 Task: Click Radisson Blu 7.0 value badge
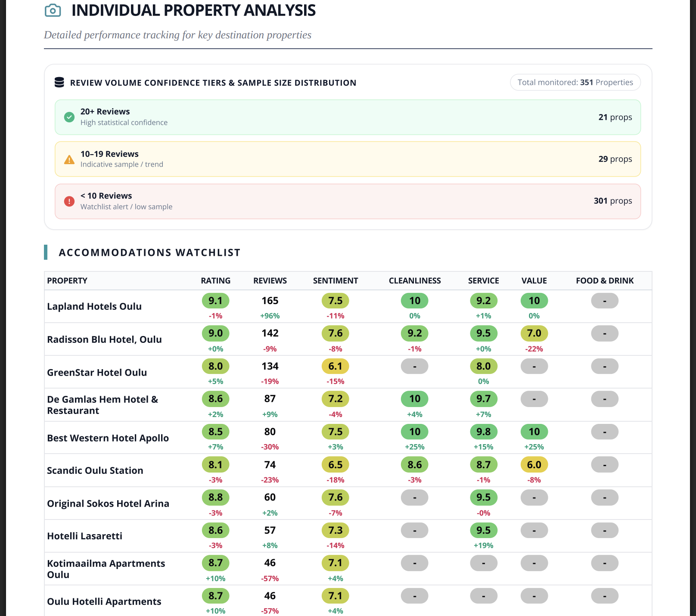[x=534, y=333]
